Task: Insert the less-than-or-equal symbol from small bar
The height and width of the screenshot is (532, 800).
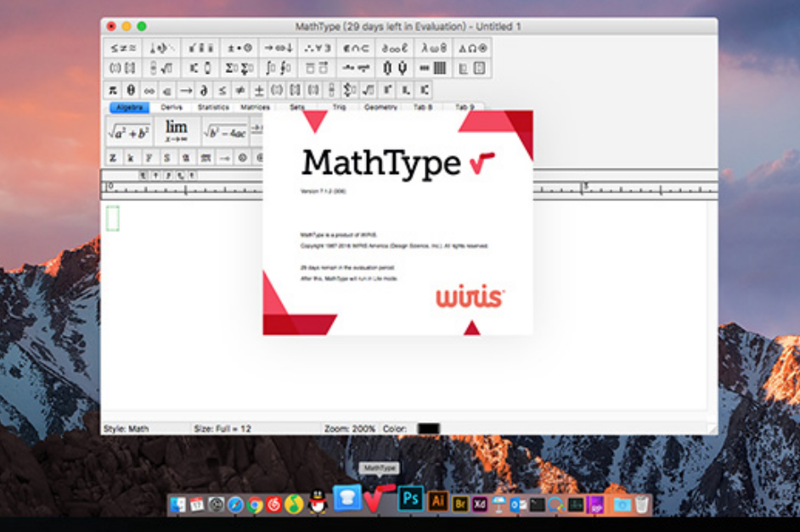Action: point(223,90)
